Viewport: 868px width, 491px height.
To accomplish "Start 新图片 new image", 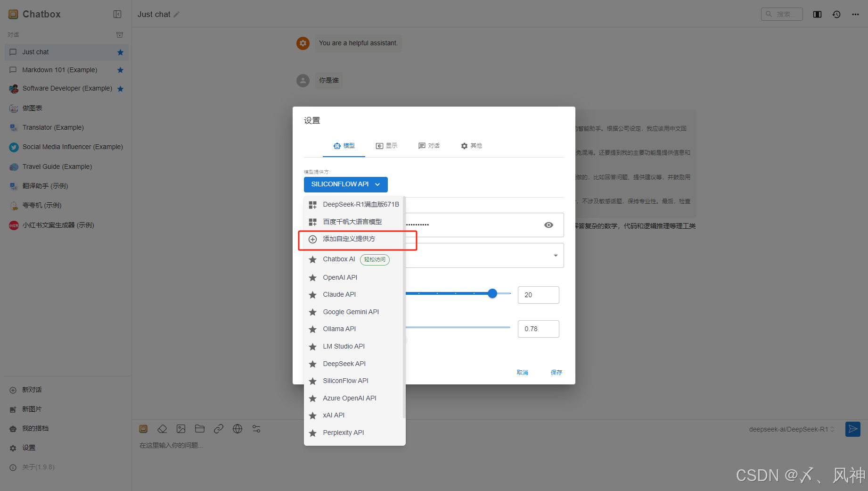I will (x=66, y=409).
